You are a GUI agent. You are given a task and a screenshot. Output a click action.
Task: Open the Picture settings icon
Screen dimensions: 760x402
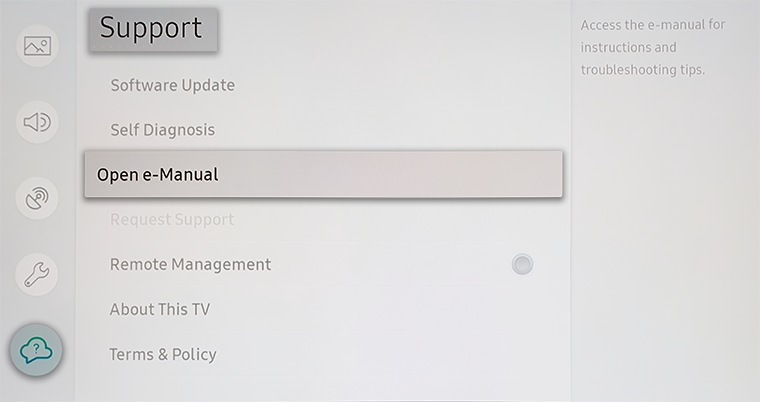37,46
